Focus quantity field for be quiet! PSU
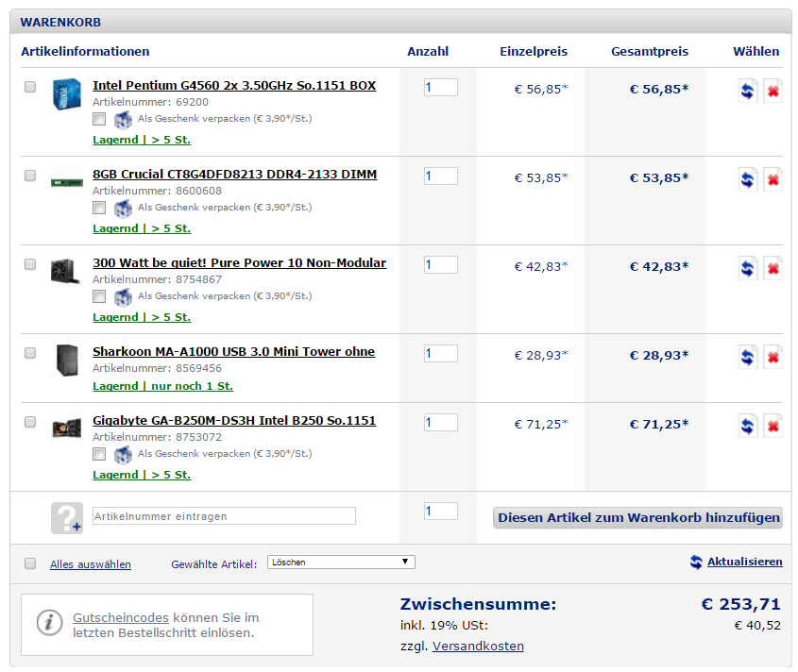The width and height of the screenshot is (798, 672). (x=441, y=264)
